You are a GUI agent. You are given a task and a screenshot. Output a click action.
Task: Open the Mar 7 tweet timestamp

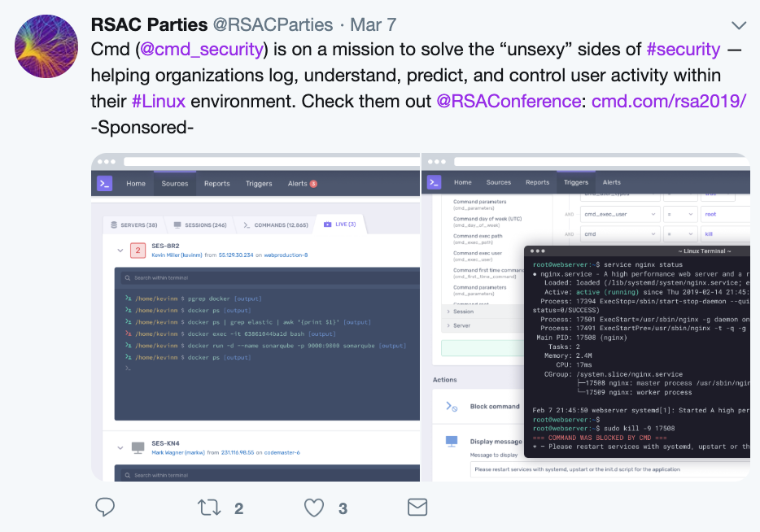(373, 24)
